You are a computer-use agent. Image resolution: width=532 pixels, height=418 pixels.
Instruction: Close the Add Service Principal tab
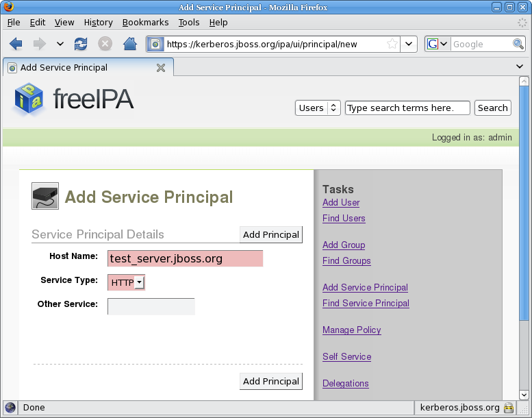coord(161,68)
